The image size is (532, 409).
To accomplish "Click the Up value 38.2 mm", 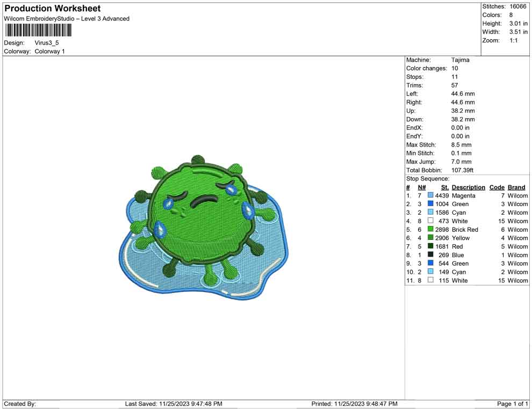I will pos(463,111).
